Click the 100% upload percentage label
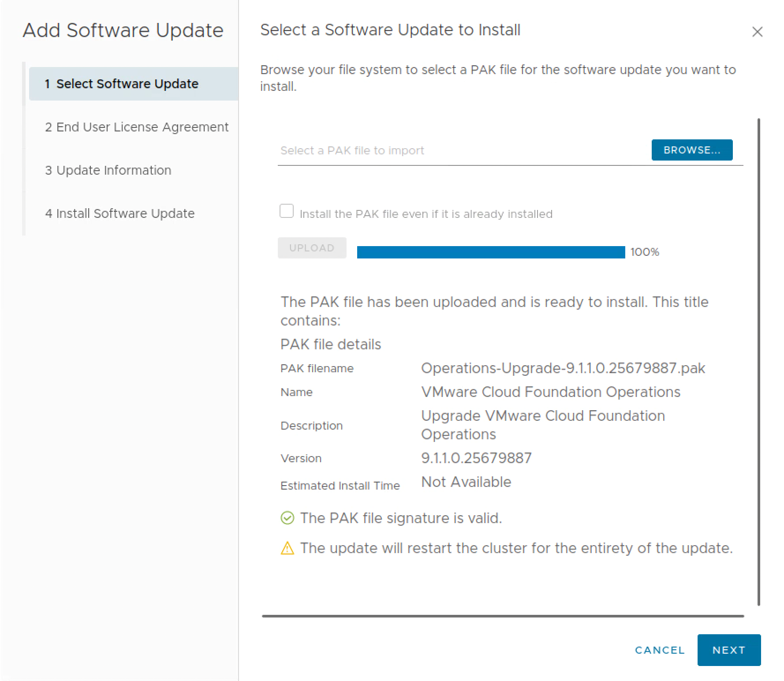The image size is (784, 681). pos(645,252)
